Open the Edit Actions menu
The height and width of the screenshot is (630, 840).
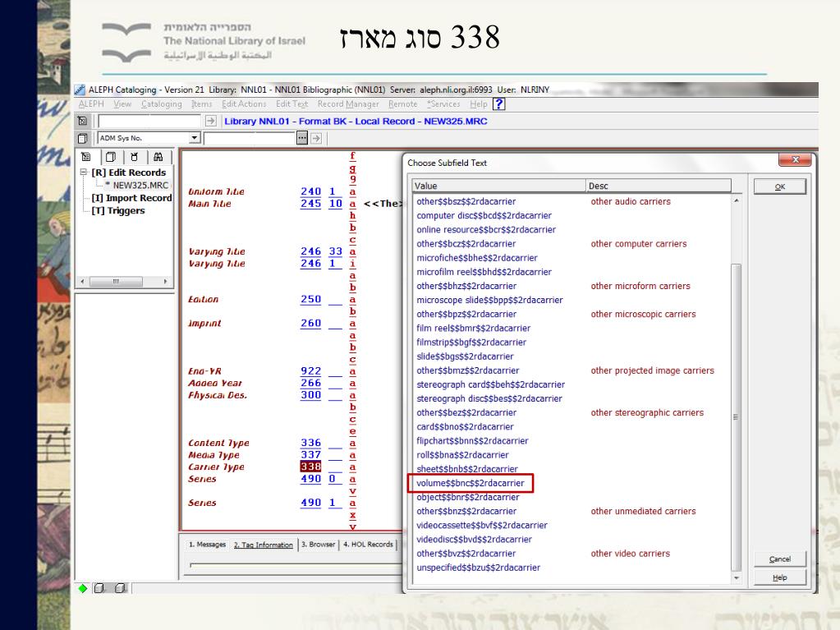pos(244,104)
